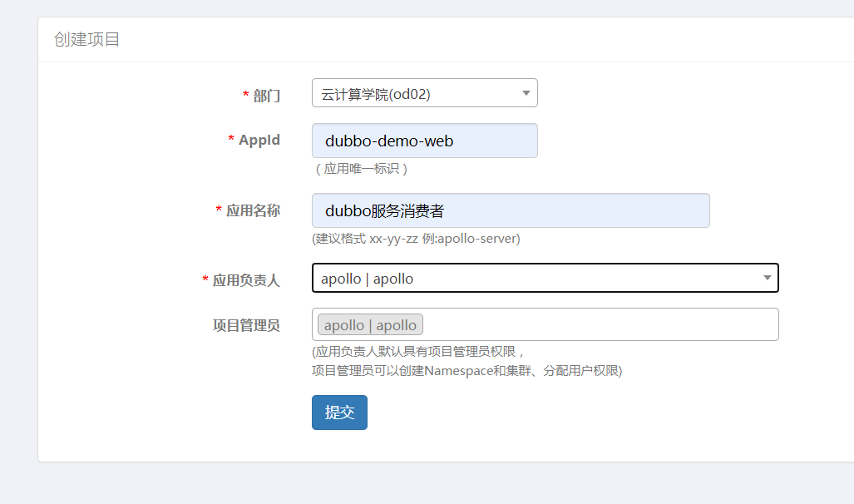Click the Namespace permission hint text
The width and height of the screenshot is (854, 504).
pos(466,371)
